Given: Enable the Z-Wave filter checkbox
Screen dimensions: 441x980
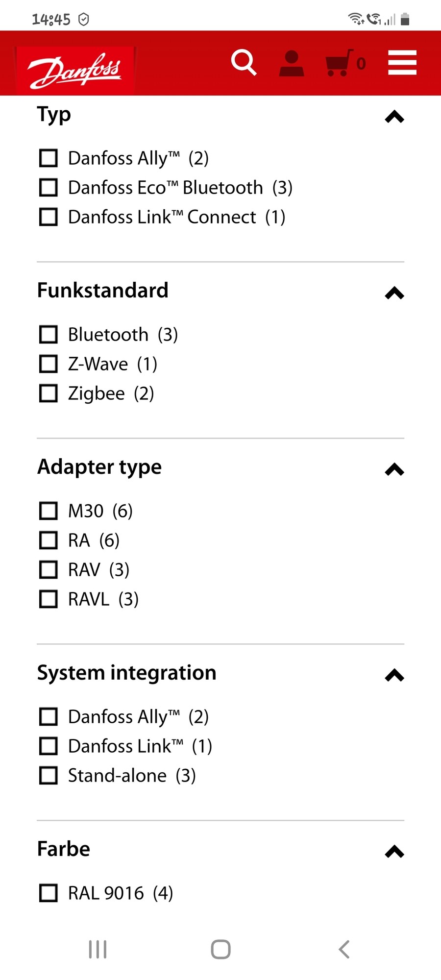Looking at the screenshot, I should coord(49,364).
